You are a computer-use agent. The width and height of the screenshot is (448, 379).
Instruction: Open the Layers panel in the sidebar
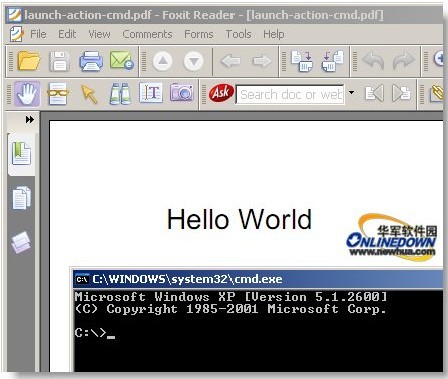click(x=21, y=242)
